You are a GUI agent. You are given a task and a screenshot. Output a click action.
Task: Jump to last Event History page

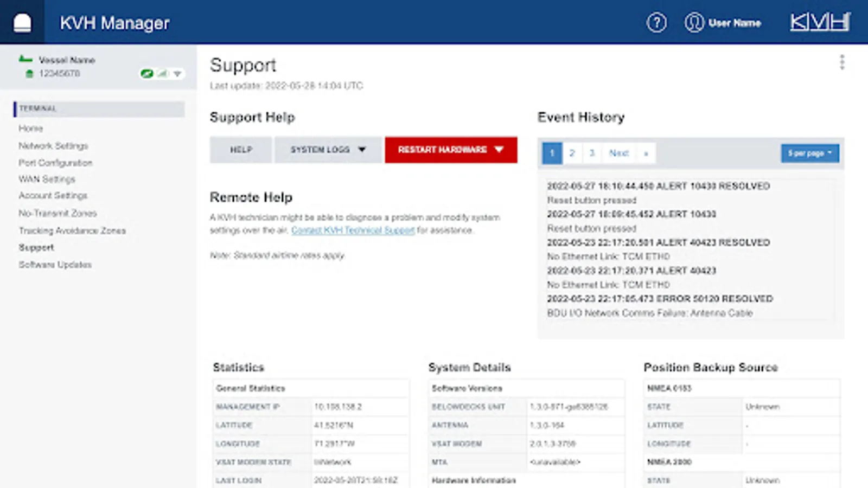pos(646,153)
